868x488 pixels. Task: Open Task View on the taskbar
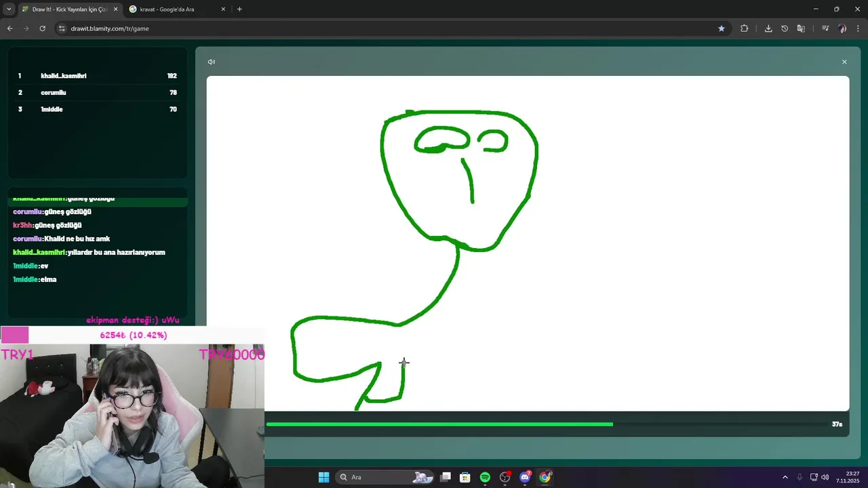tap(446, 477)
